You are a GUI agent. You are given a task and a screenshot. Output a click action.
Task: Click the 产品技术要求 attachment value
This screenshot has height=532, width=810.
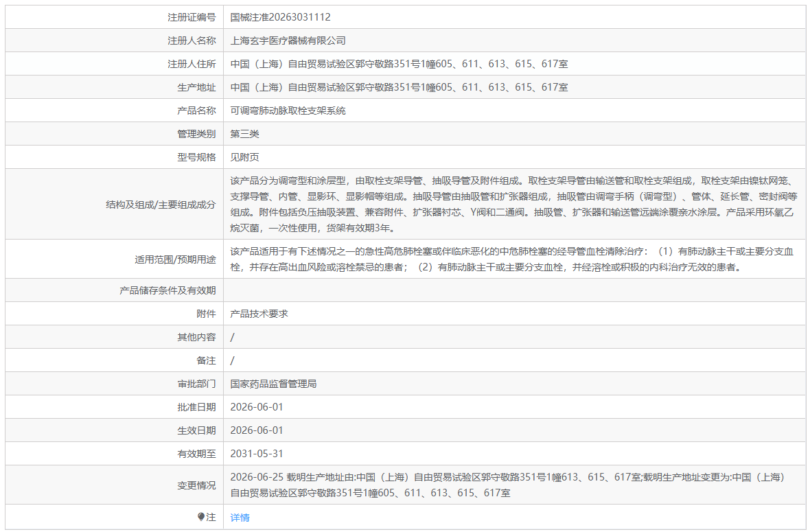[259, 314]
